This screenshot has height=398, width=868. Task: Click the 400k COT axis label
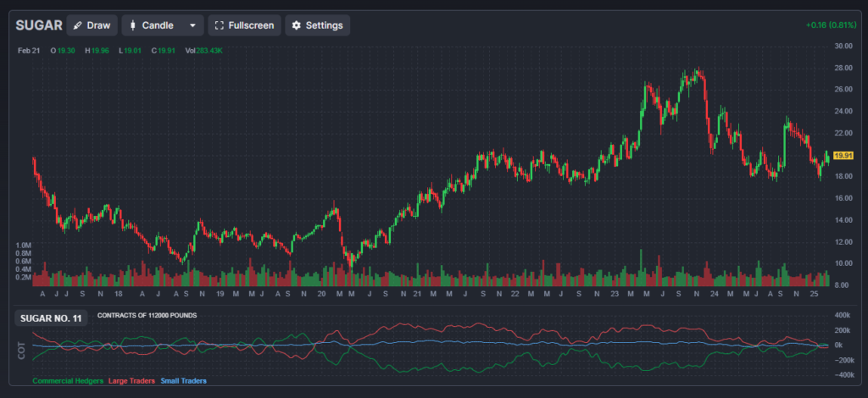click(x=843, y=315)
